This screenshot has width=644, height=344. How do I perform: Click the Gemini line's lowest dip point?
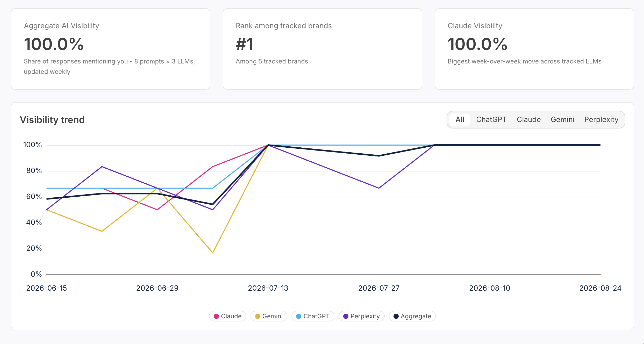(x=213, y=253)
